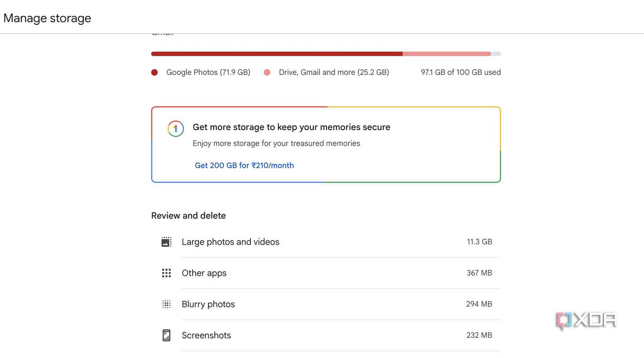Click the 11.3 GB size value
The image size is (644, 358).
tap(480, 242)
